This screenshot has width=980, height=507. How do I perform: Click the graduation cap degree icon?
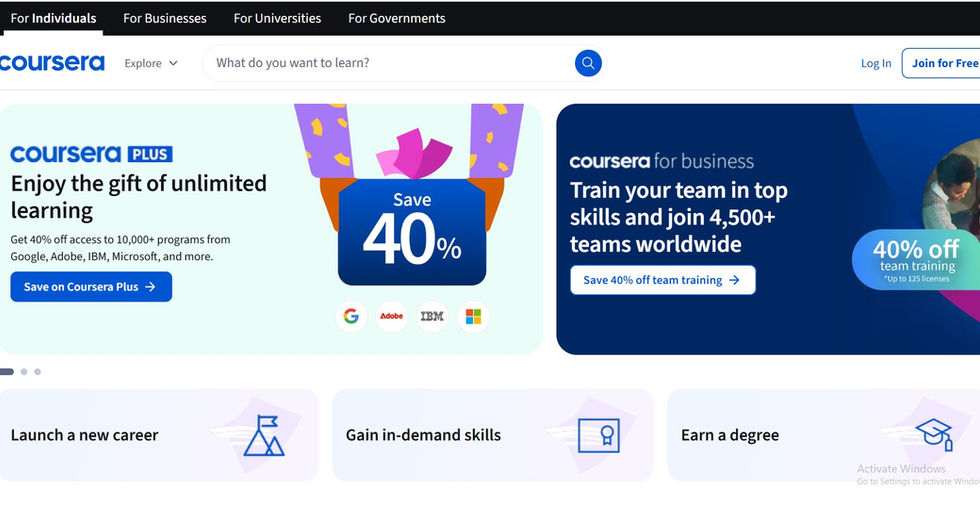(934, 434)
